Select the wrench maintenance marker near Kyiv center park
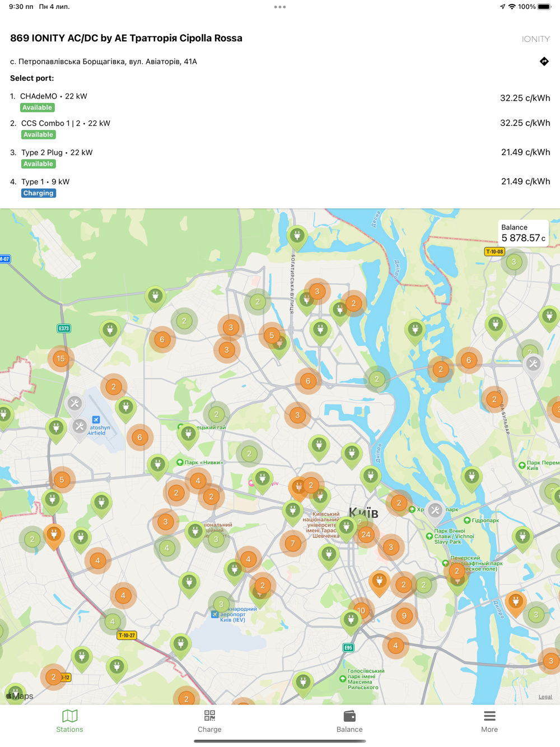This screenshot has height=747, width=560. point(435,511)
